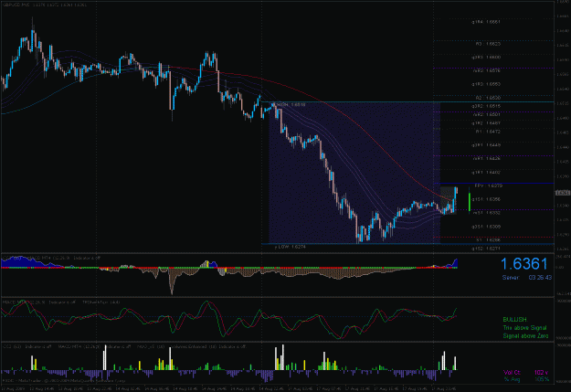Click the large blue 1.6361 price display
This screenshot has width=571, height=392.
(524, 264)
